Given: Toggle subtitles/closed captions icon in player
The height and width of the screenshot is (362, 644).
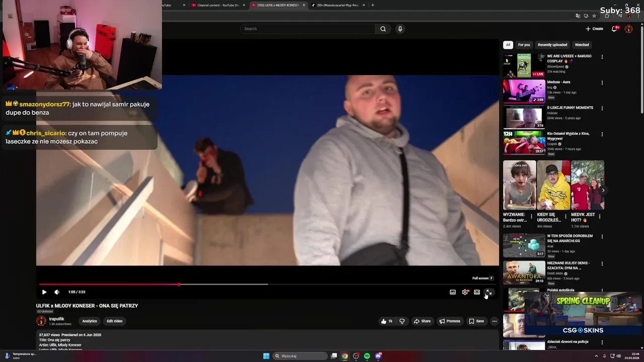Looking at the screenshot, I should click(453, 292).
